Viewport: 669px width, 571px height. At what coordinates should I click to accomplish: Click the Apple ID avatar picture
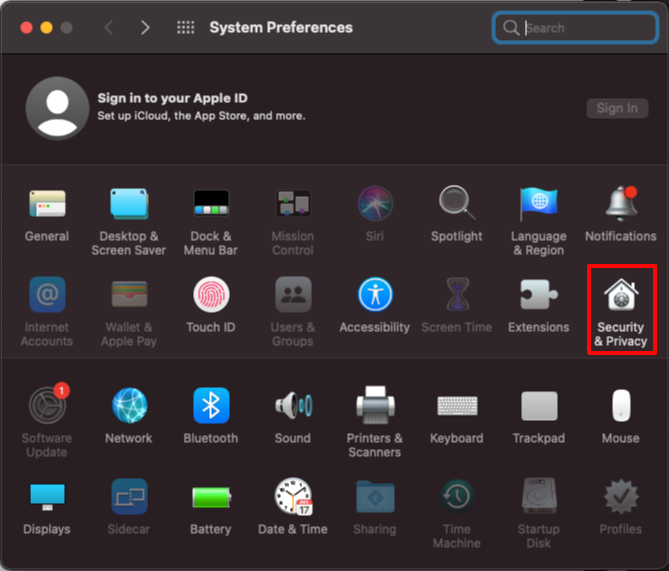point(57,108)
